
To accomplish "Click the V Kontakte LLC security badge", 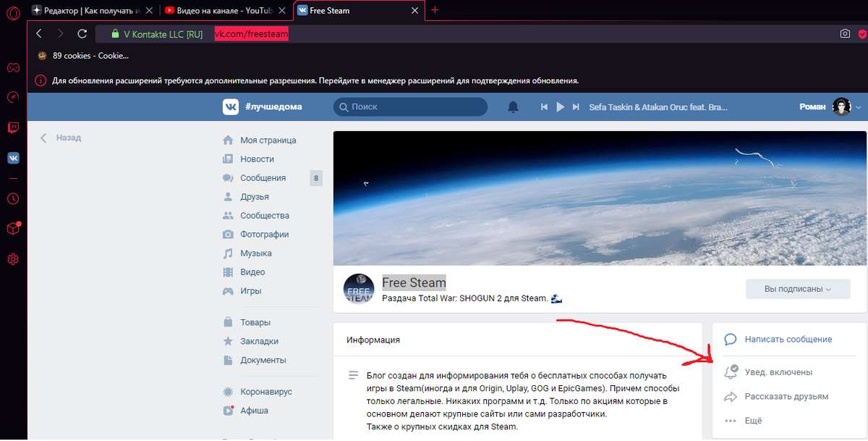I will [156, 33].
